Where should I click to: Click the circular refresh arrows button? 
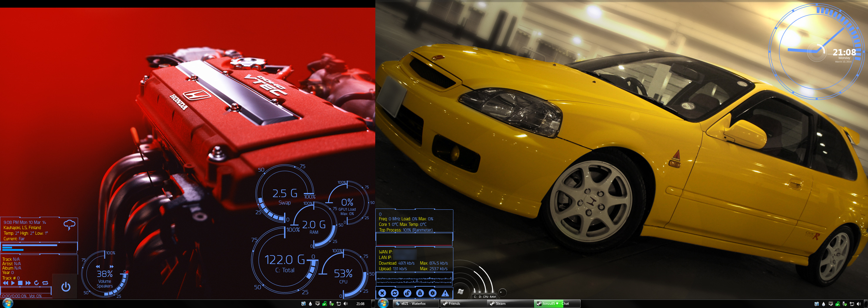(395, 293)
